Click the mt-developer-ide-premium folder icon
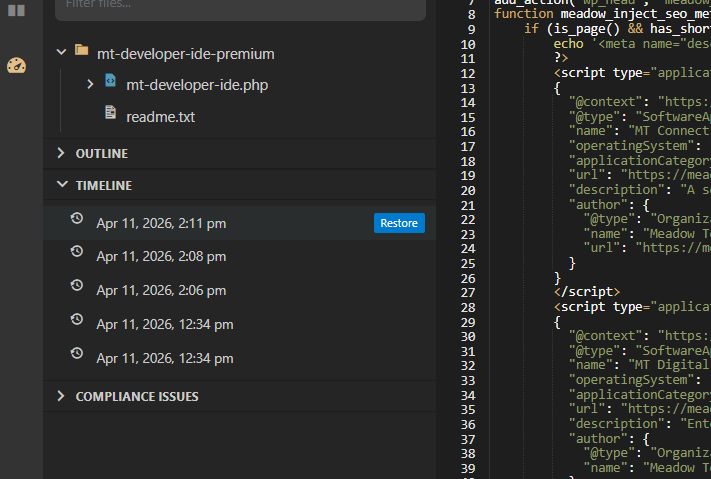Screen dimensions: 711x479 pyautogui.click(x=82, y=50)
